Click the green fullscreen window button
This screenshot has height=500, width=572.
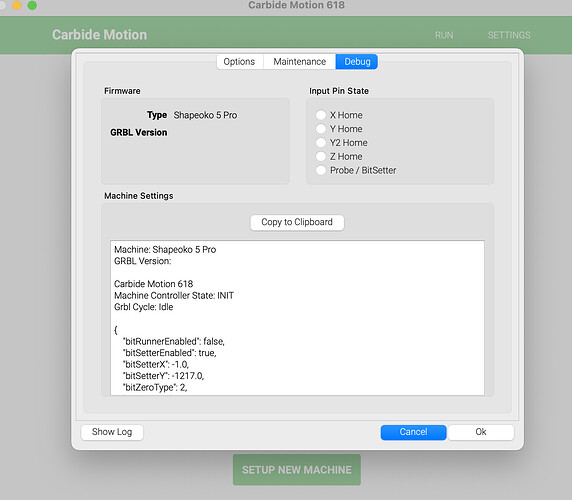32,5
